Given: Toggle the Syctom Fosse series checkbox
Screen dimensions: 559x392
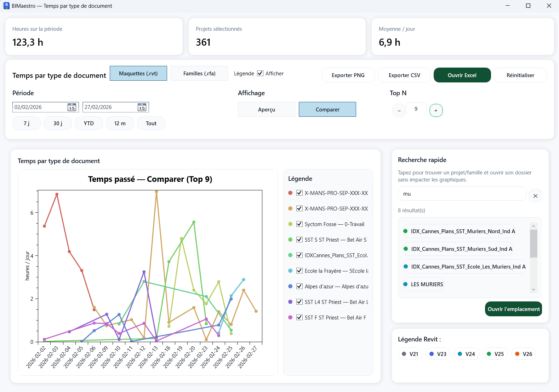Looking at the screenshot, I should (x=299, y=224).
